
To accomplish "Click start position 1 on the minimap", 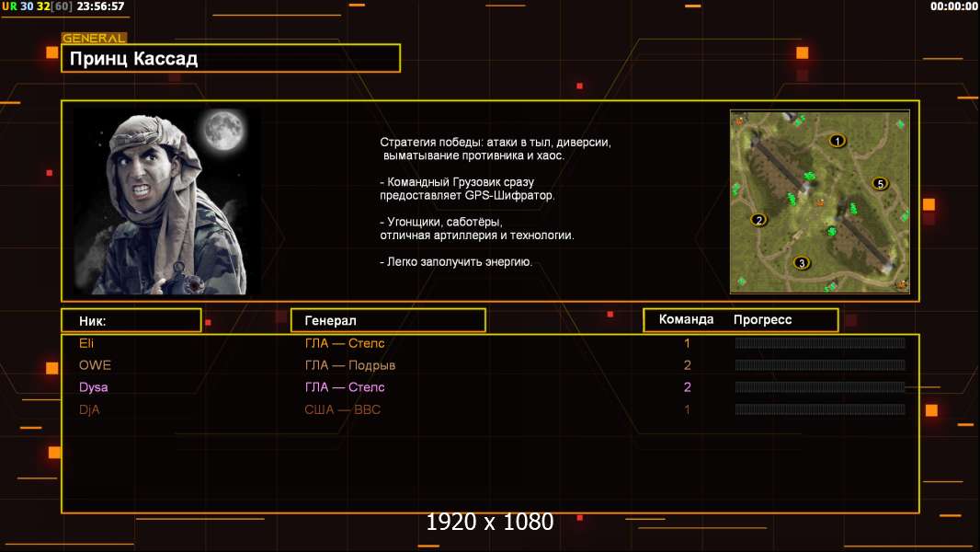I will point(837,141).
